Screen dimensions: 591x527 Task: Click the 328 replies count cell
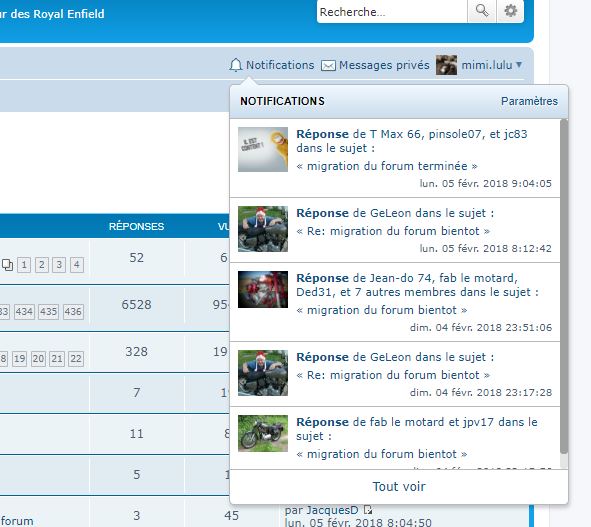136,351
